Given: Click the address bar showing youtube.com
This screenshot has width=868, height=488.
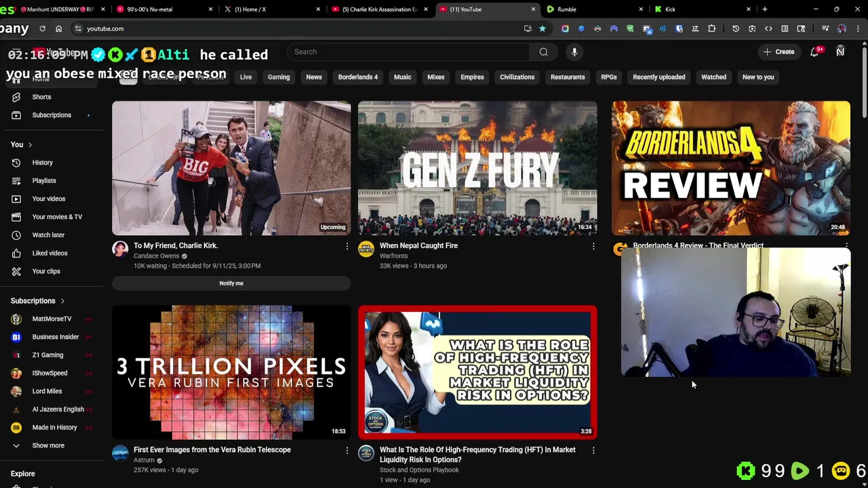Looking at the screenshot, I should point(298,28).
